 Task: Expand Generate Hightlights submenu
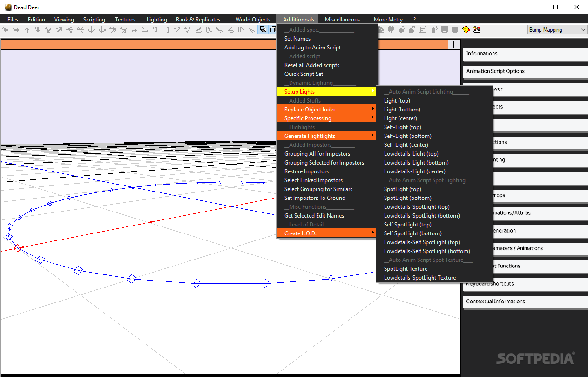tap(327, 136)
